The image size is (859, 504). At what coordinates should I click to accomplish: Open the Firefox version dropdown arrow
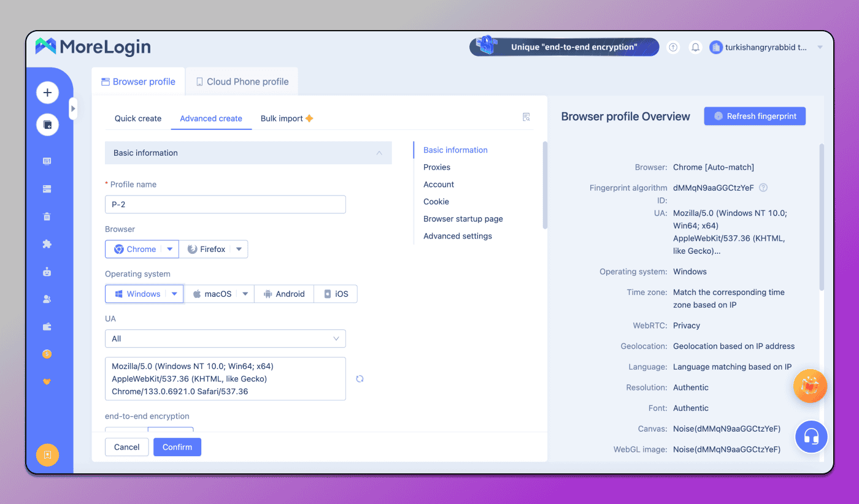click(239, 250)
